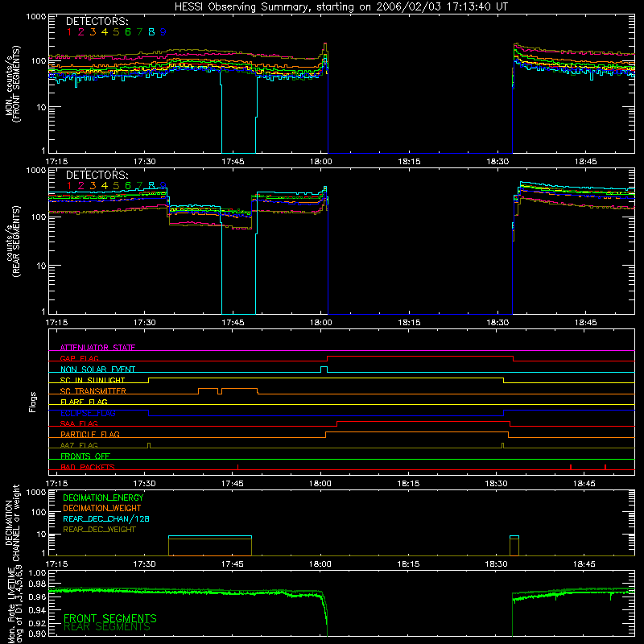Click the counts/s (REAR SEGMENTS) axis label

12,242
